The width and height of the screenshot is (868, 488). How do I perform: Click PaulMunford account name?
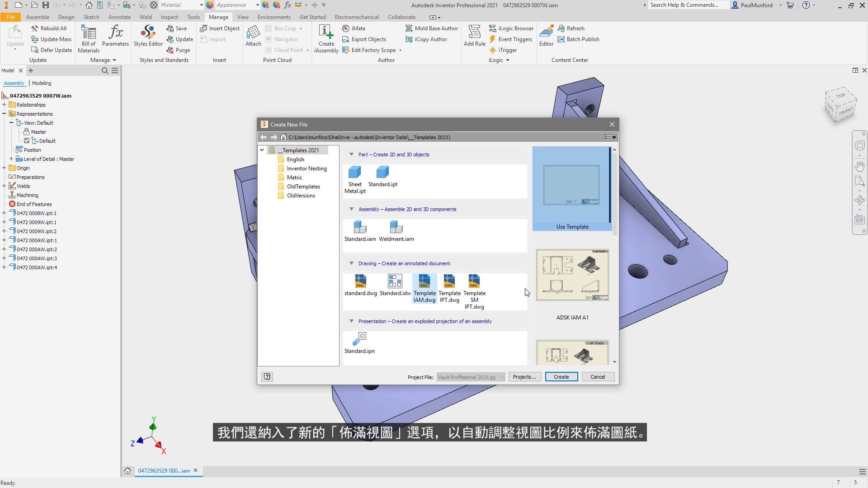756,5
